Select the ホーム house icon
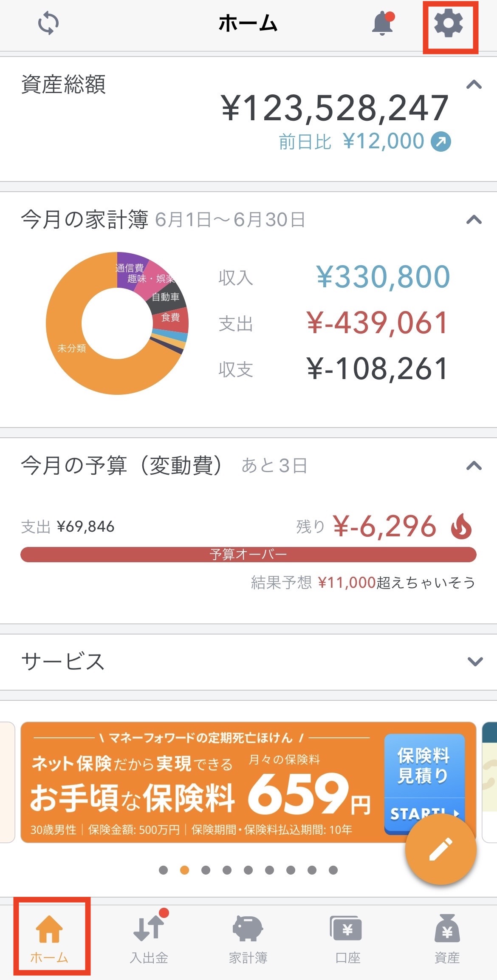The width and height of the screenshot is (497, 980). click(49, 929)
